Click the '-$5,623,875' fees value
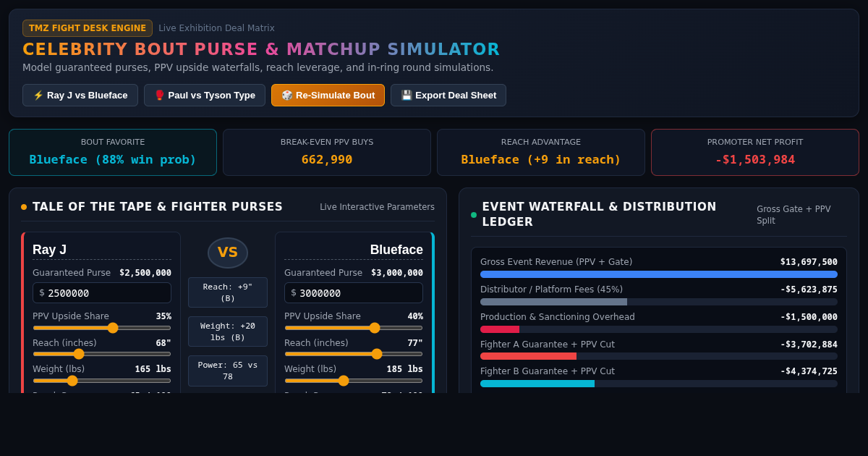868x456 pixels. pos(809,290)
